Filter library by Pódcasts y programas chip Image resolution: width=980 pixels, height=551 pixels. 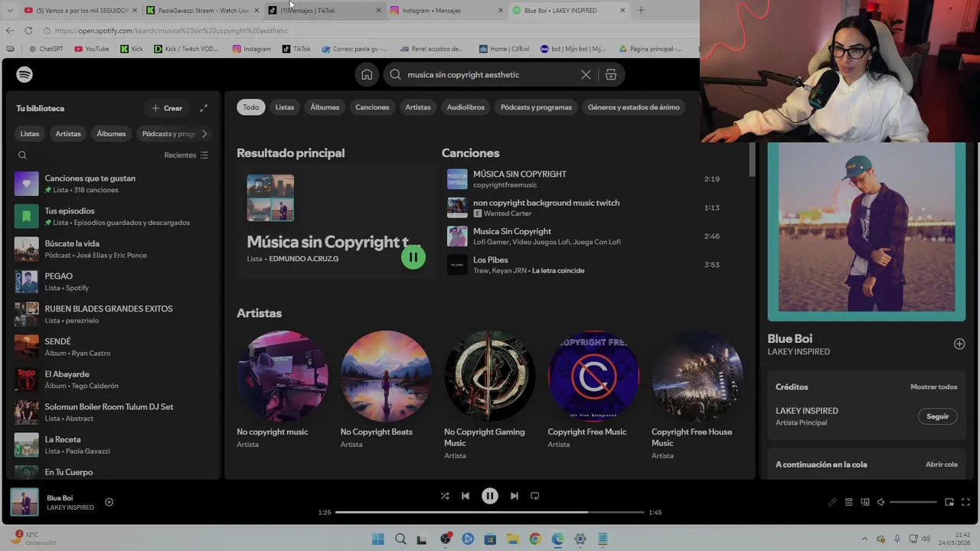[x=168, y=134]
